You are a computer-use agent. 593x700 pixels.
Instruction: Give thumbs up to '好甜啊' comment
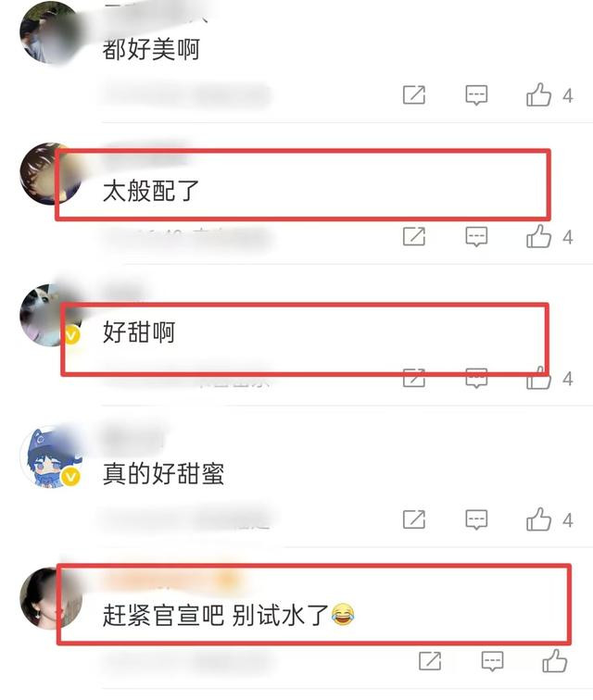538,378
